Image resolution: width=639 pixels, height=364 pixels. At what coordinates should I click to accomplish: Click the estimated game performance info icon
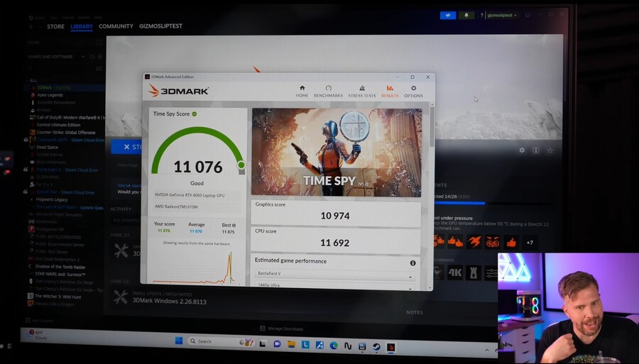click(x=413, y=263)
